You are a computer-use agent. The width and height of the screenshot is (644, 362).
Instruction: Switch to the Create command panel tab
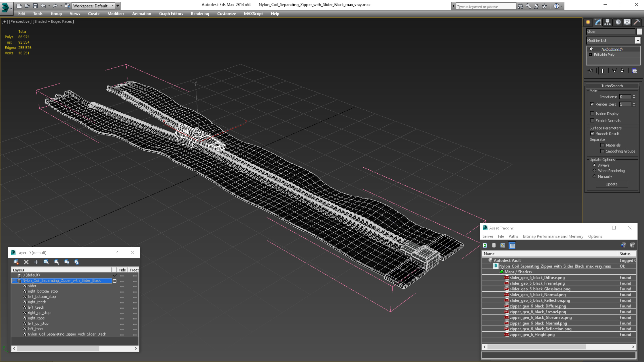588,22
